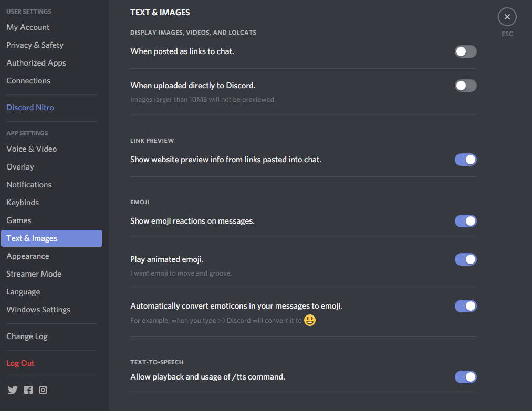The height and width of the screenshot is (411, 532).
Task: View the Change Log
Action: tap(27, 336)
